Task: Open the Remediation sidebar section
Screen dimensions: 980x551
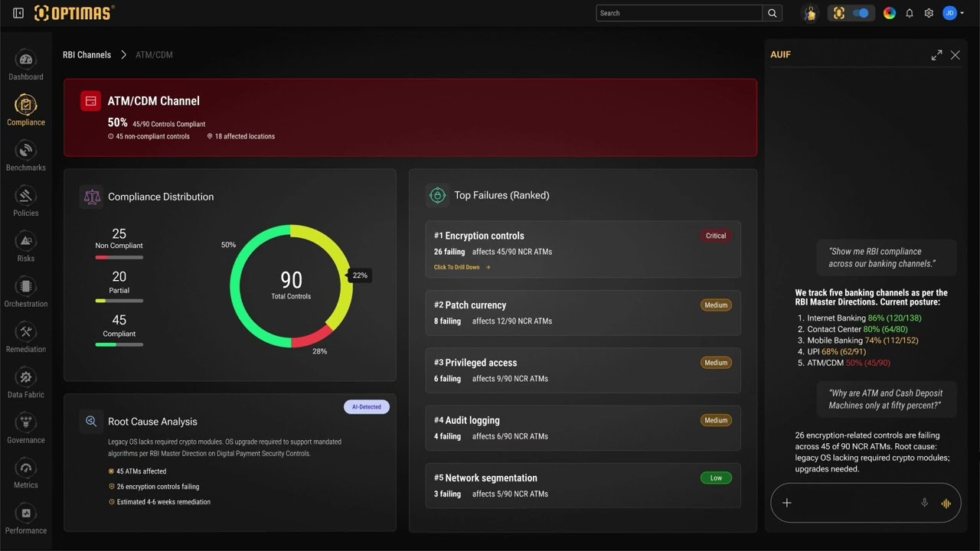Action: pos(26,337)
